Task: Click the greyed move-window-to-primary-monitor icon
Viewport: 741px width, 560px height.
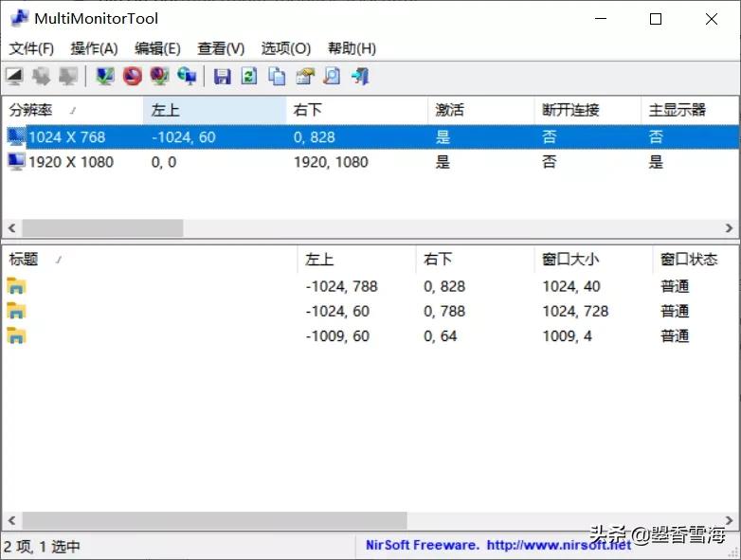Action: point(68,76)
